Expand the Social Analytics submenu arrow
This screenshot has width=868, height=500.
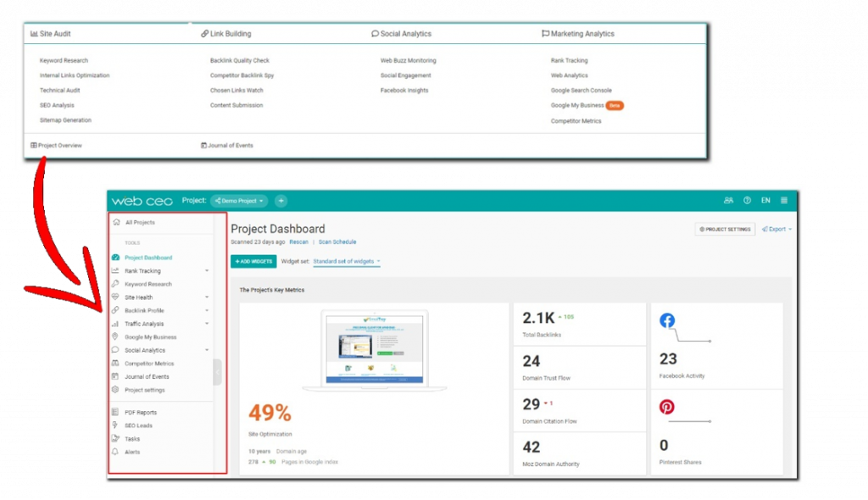point(207,350)
